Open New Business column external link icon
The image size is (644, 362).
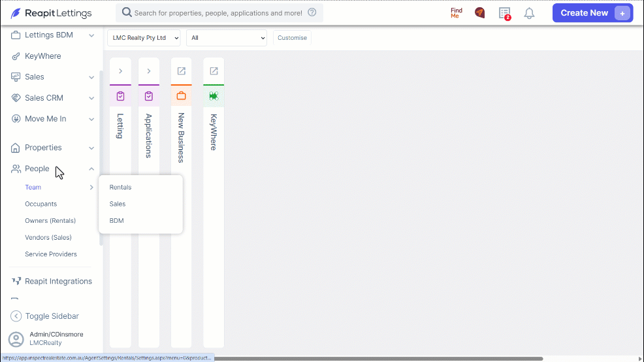click(x=181, y=71)
